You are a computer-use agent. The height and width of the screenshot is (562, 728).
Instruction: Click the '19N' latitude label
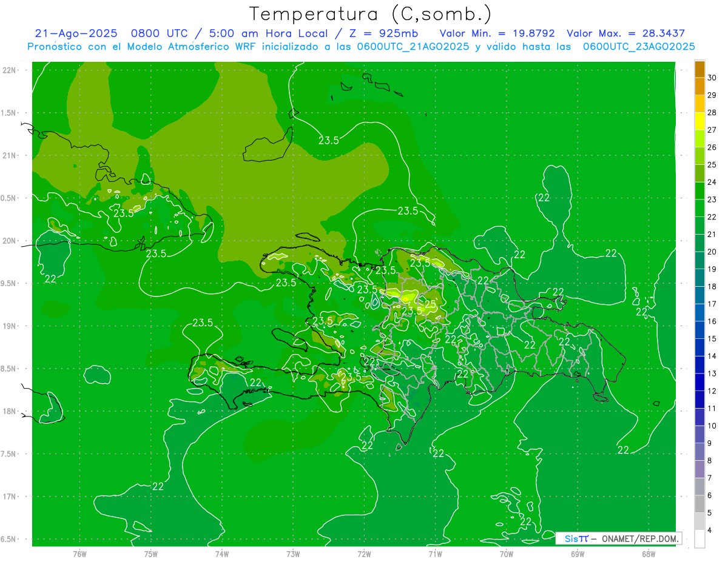point(9,326)
